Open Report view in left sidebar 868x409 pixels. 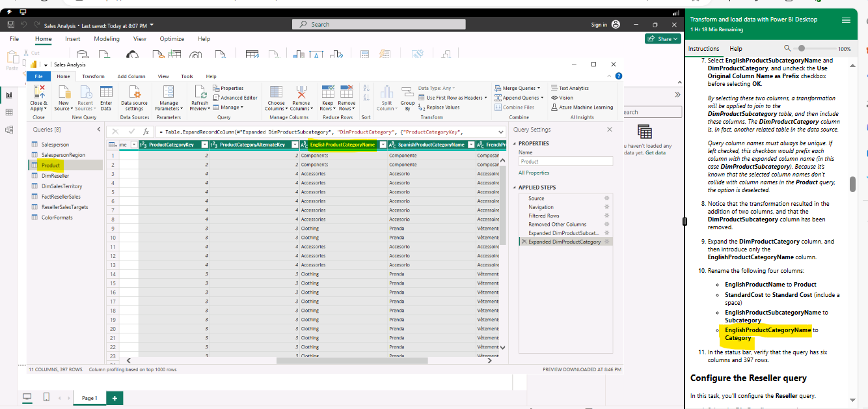[x=9, y=95]
